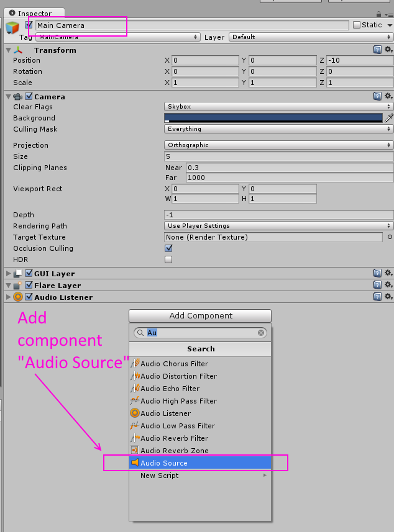Click the Main Camera name field

(192, 25)
